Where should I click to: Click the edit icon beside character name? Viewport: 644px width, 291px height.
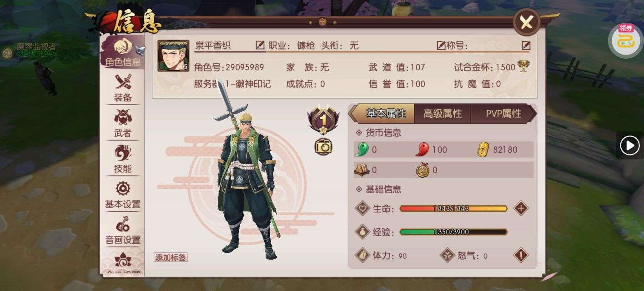(x=260, y=45)
